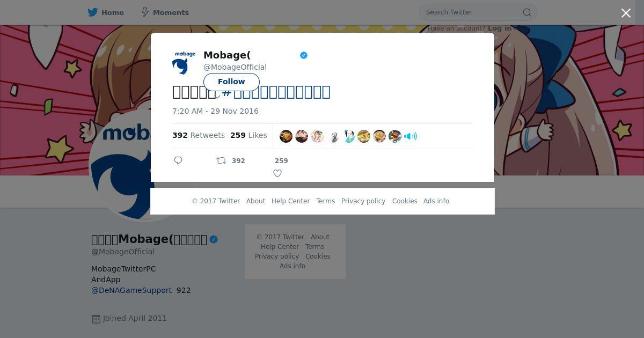Image resolution: width=644 pixels, height=338 pixels.
Task: Open the first liker's avatar thumbnail
Action: (286, 136)
